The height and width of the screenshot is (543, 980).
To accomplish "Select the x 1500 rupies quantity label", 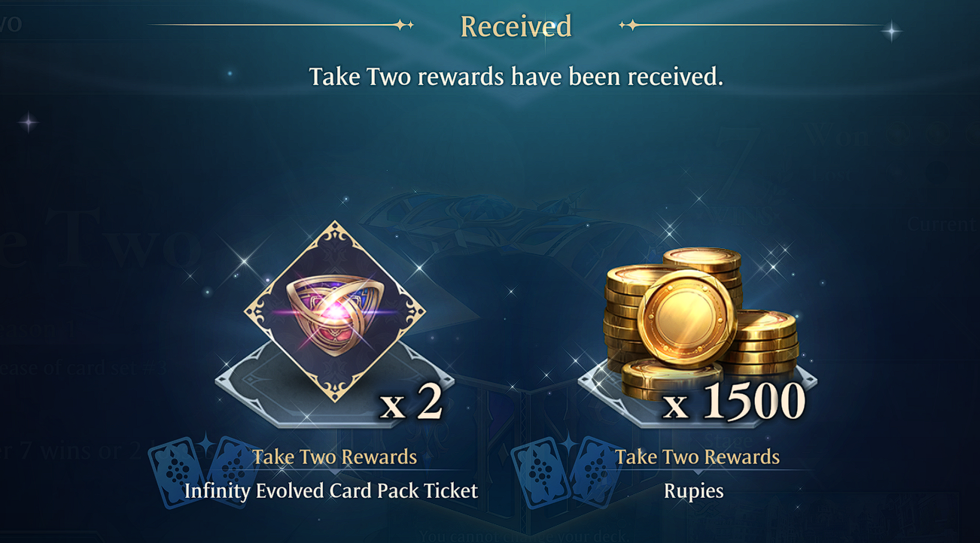I will click(735, 402).
